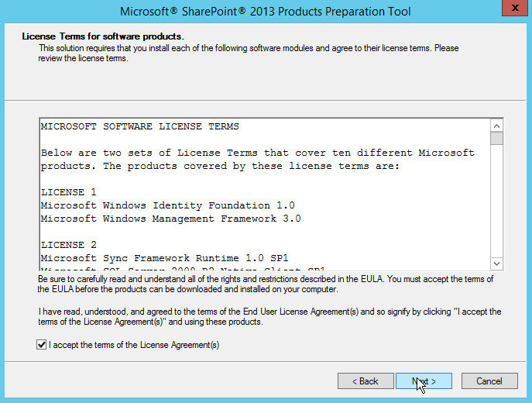
Task: Click the Sync Framework Runtime 1.0 SP1 line
Action: (x=164, y=258)
